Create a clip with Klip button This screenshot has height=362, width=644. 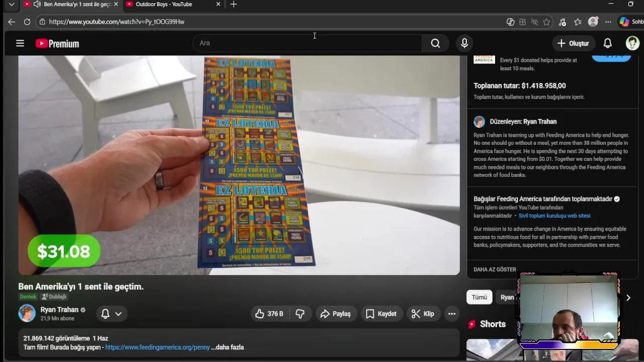(x=423, y=314)
